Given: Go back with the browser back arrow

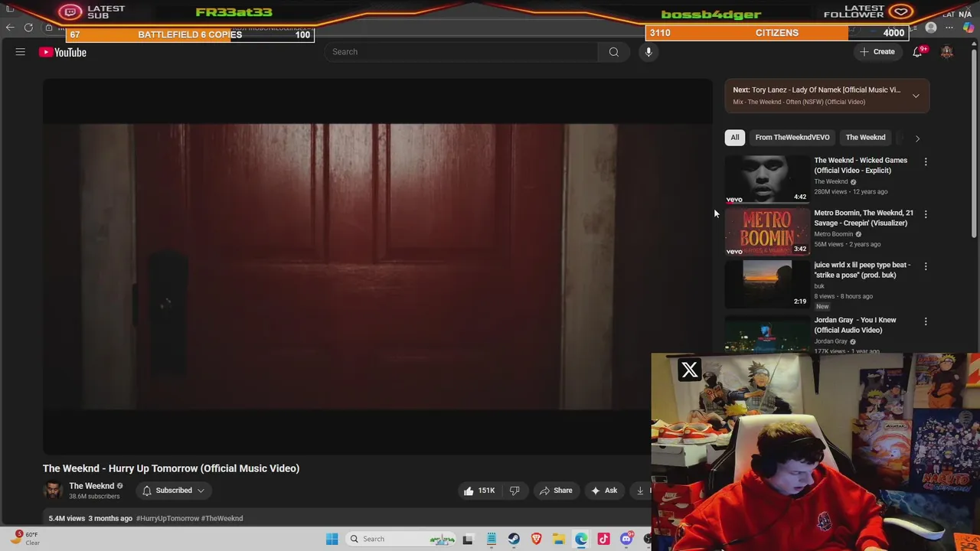Looking at the screenshot, I should coord(10,28).
